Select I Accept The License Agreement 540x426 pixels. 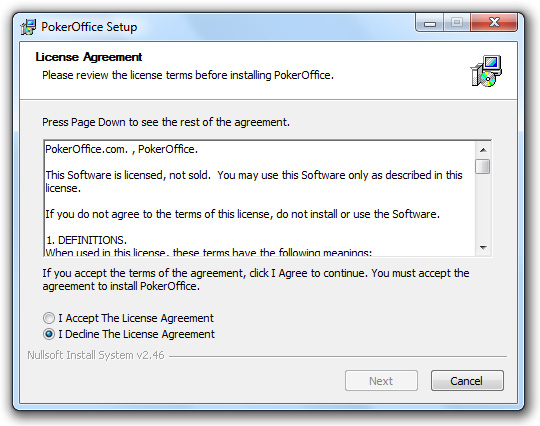(x=49, y=318)
